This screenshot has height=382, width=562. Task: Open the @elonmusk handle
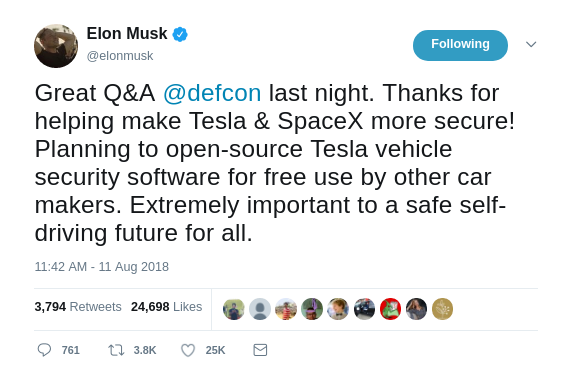(x=120, y=56)
